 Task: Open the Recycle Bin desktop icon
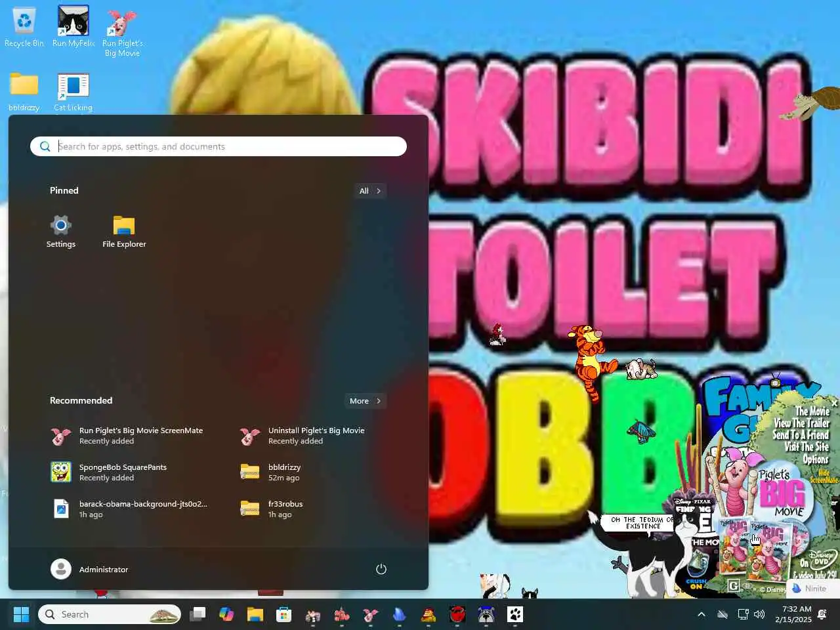point(24,27)
